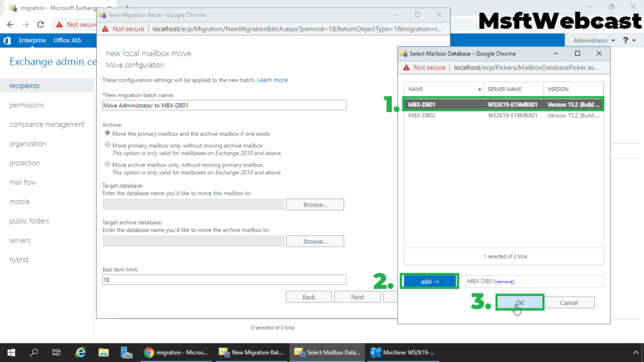Click the target database text field

tap(193, 204)
